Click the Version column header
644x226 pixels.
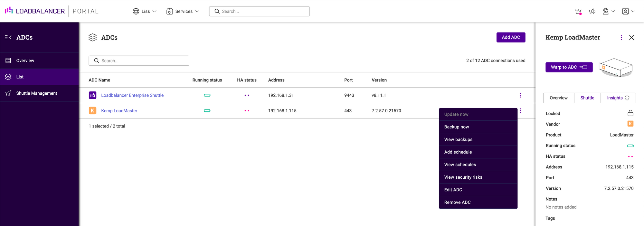379,80
